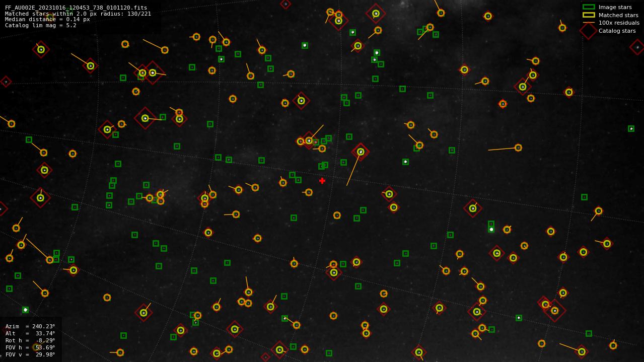Click the "Rot h = -8.29°" readout
The width and height of the screenshot is (644, 362).
(30, 340)
